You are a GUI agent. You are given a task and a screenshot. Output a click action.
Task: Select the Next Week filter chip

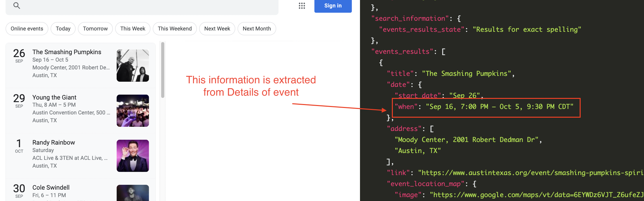pyautogui.click(x=217, y=29)
